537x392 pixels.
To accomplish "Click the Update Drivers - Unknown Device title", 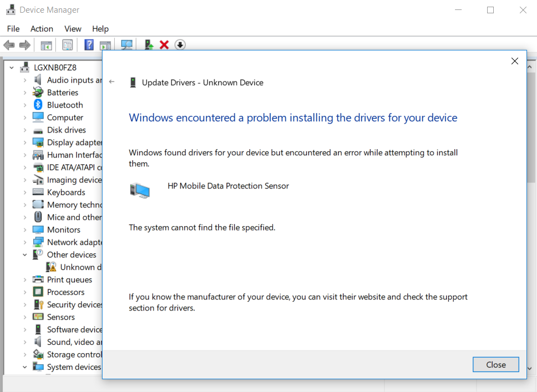I will 203,83.
